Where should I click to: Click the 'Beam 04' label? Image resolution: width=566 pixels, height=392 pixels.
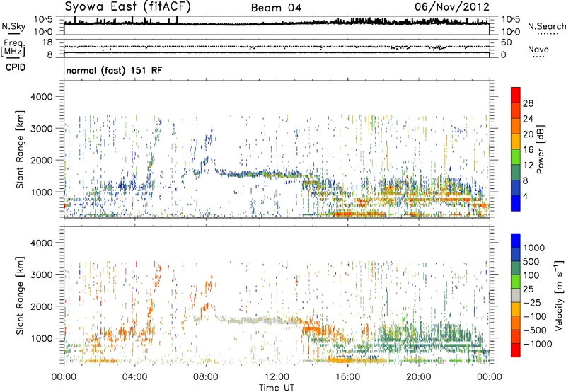pyautogui.click(x=276, y=8)
